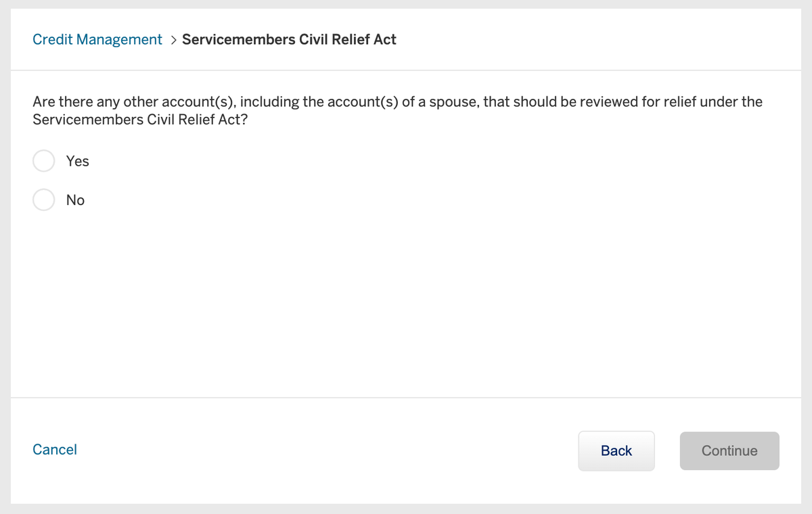Click the No label text

75,200
